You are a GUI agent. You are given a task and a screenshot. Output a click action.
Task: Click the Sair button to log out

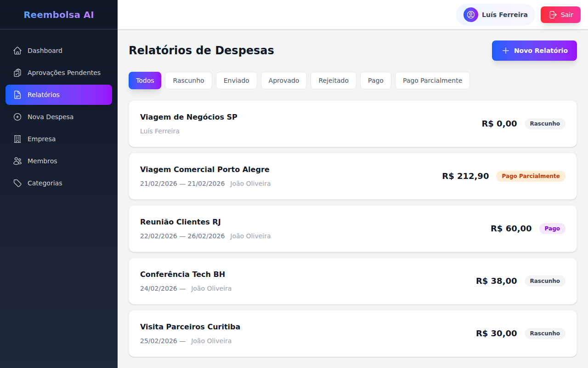pyautogui.click(x=560, y=14)
